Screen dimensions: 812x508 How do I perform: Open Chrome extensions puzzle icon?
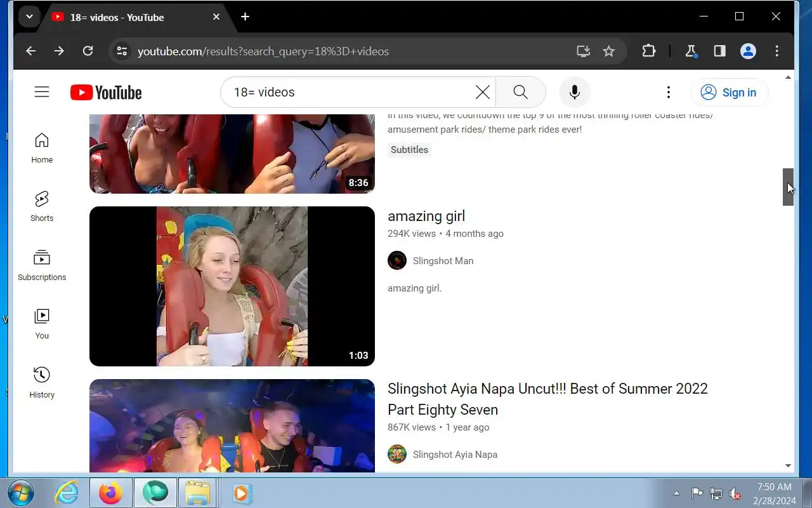648,51
